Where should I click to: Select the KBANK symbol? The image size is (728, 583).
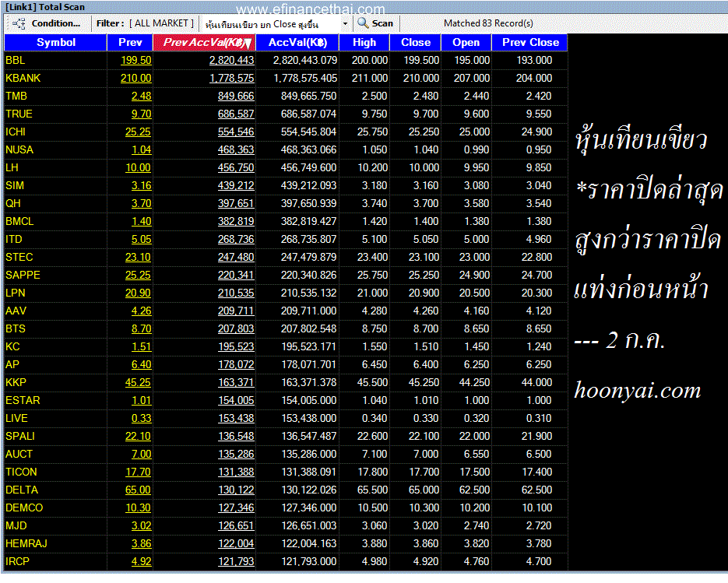coord(23,78)
